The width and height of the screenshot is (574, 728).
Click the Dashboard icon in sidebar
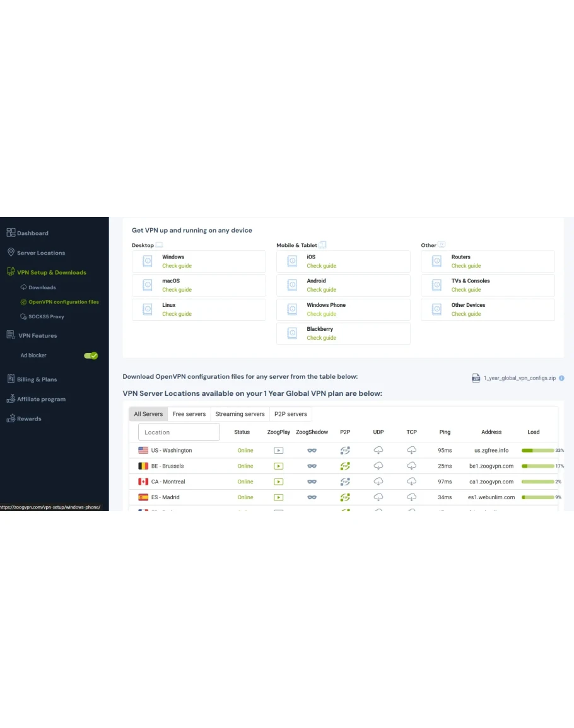pyautogui.click(x=11, y=233)
